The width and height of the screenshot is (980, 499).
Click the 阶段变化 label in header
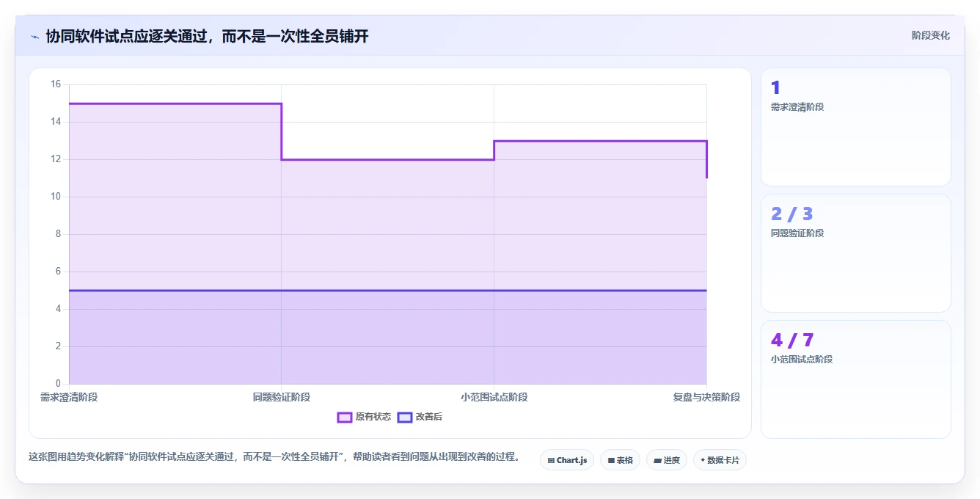tap(930, 35)
